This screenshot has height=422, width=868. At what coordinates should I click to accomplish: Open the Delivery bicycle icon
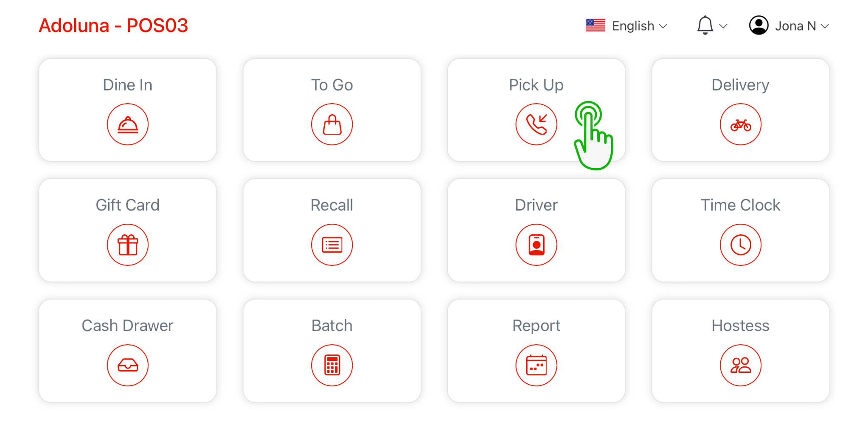[x=740, y=124]
